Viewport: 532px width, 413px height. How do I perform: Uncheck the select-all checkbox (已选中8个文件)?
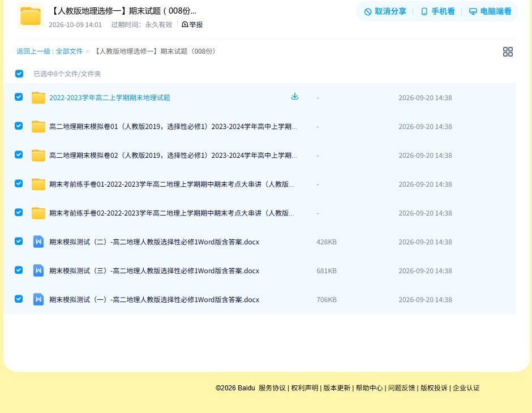tap(19, 74)
